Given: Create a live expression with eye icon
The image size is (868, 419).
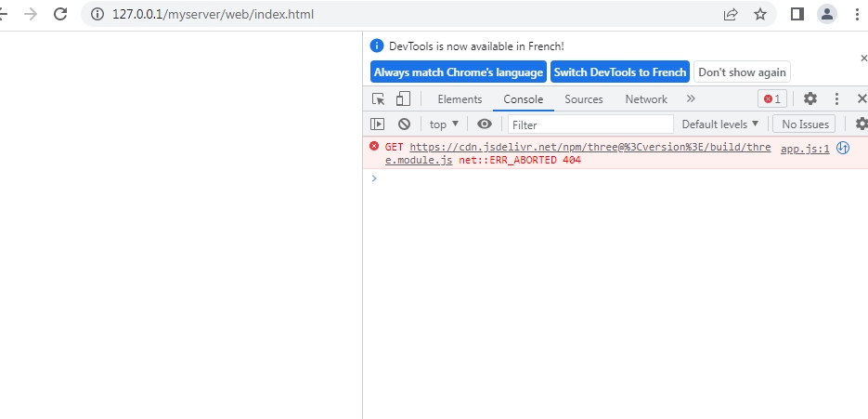Looking at the screenshot, I should pos(485,124).
